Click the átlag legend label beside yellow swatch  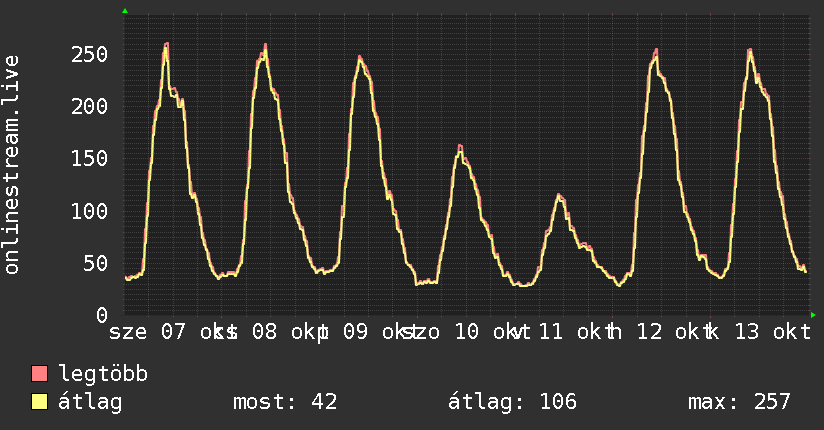point(90,402)
